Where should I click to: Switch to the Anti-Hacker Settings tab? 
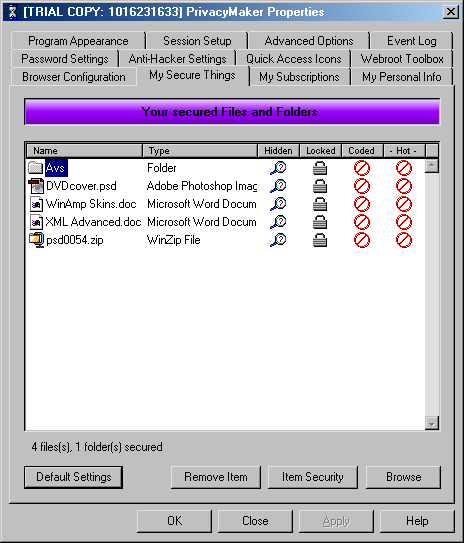coord(177,59)
